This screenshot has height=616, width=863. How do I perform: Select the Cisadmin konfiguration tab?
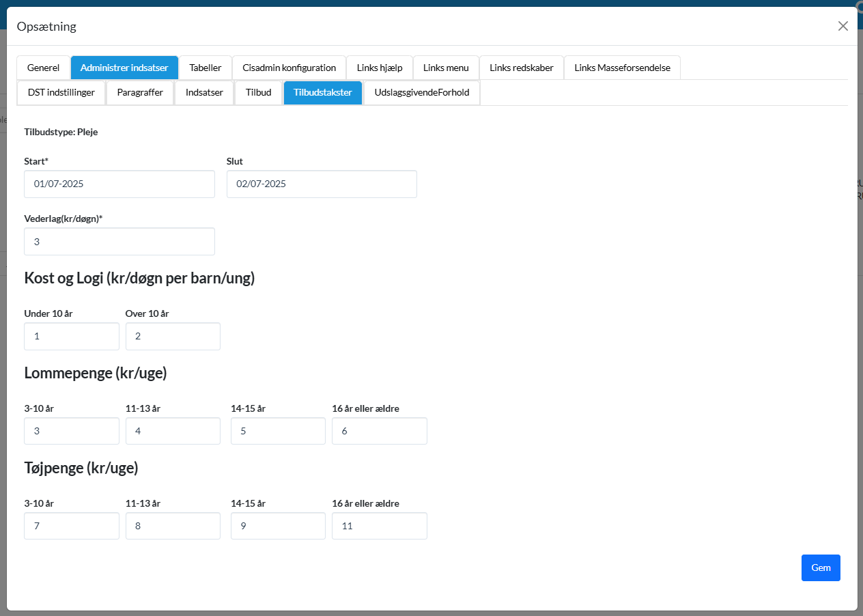(289, 68)
